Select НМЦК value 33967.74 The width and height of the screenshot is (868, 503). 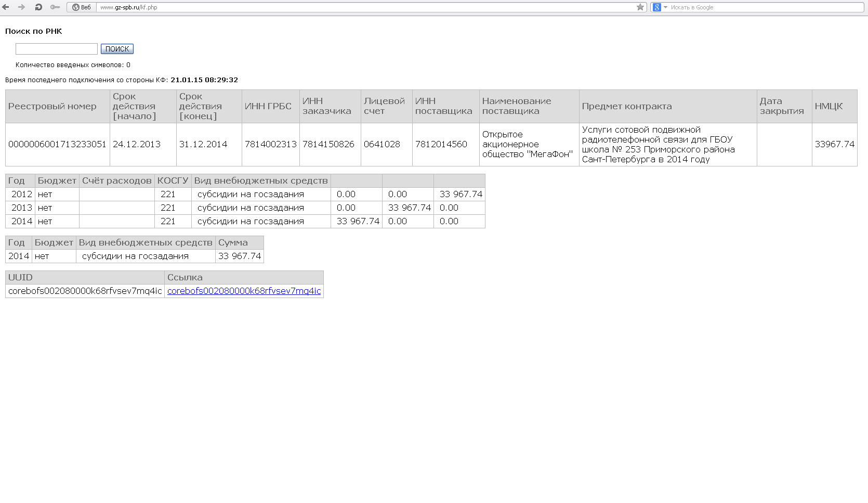835,144
